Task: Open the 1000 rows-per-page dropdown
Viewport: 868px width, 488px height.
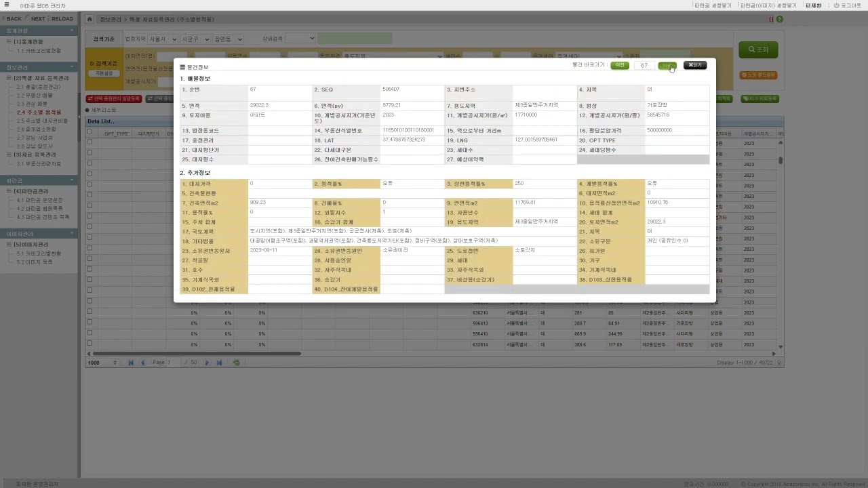Action: tap(102, 363)
